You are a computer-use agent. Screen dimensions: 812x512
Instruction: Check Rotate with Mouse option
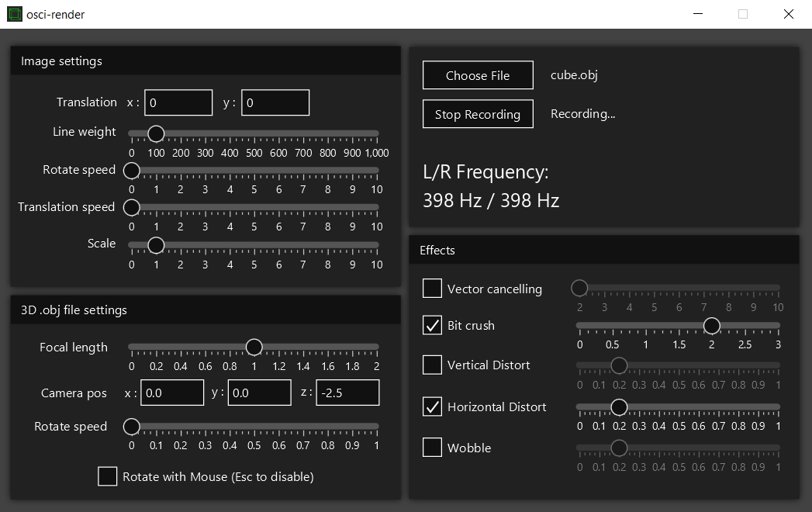tap(108, 476)
